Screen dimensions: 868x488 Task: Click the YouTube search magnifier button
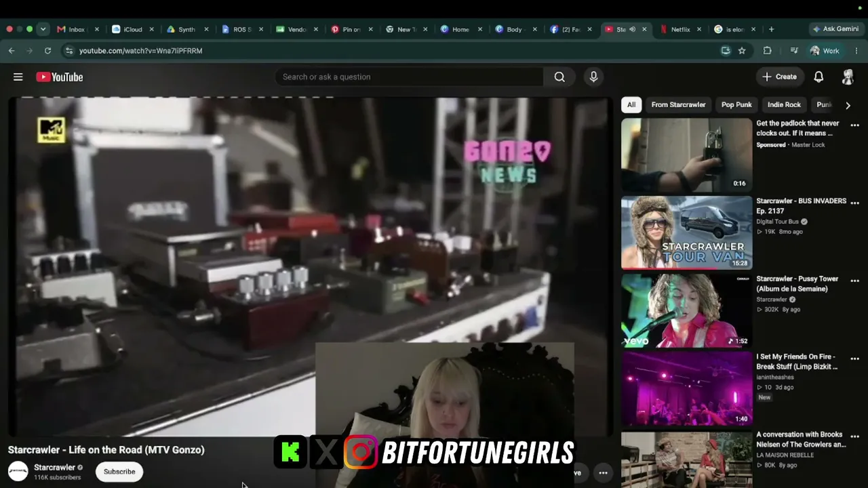coord(559,77)
